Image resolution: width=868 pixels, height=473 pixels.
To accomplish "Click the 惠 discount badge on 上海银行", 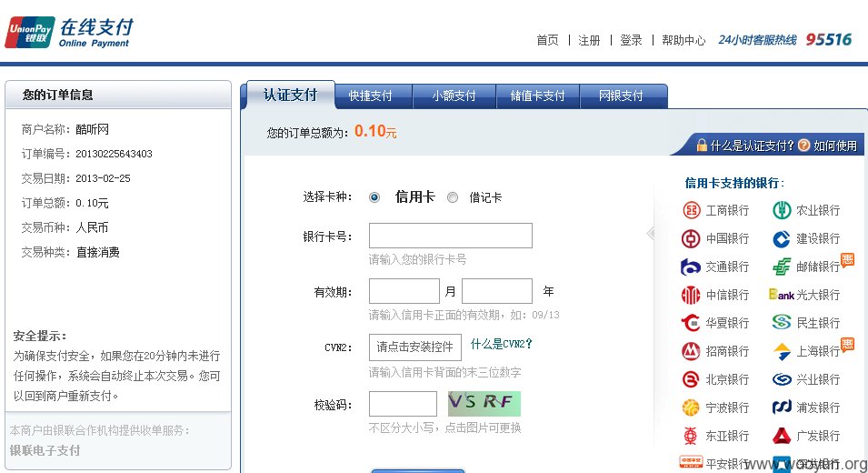I will (847, 344).
